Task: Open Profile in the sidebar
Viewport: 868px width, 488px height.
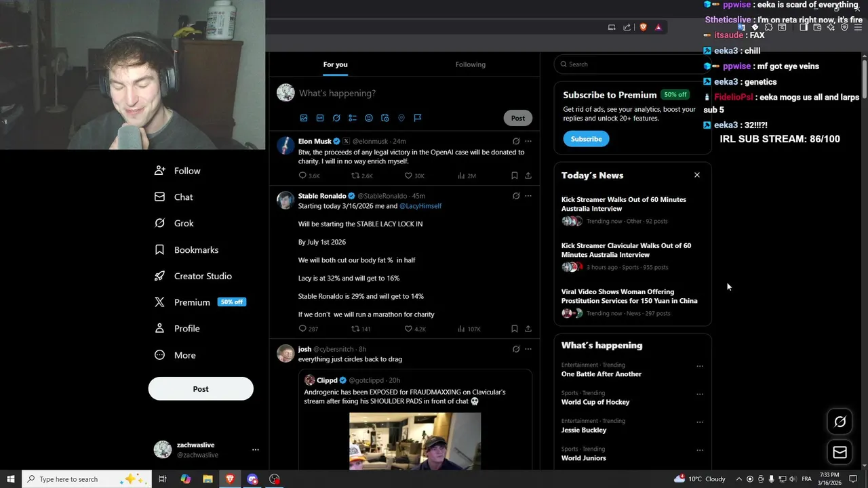Action: click(x=177, y=329)
